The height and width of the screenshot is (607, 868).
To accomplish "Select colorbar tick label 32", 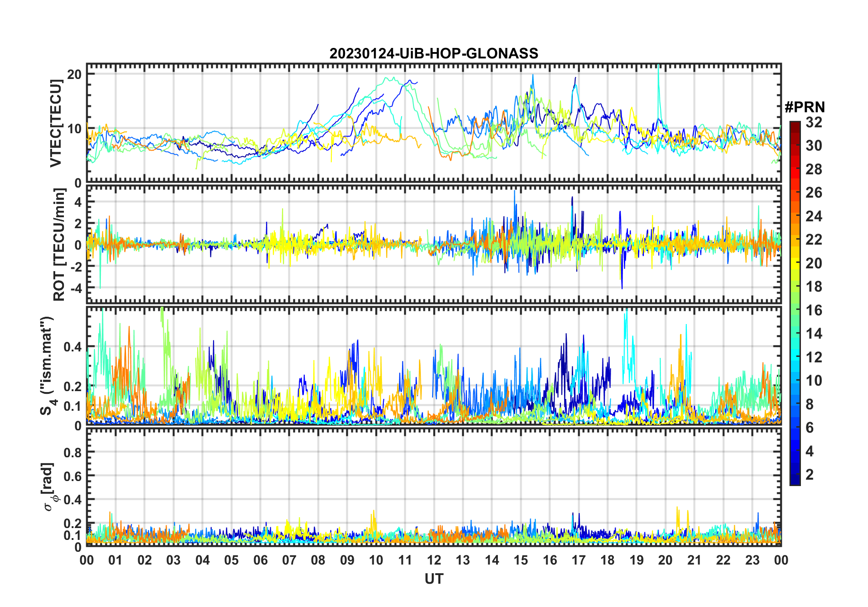I will coord(814,122).
